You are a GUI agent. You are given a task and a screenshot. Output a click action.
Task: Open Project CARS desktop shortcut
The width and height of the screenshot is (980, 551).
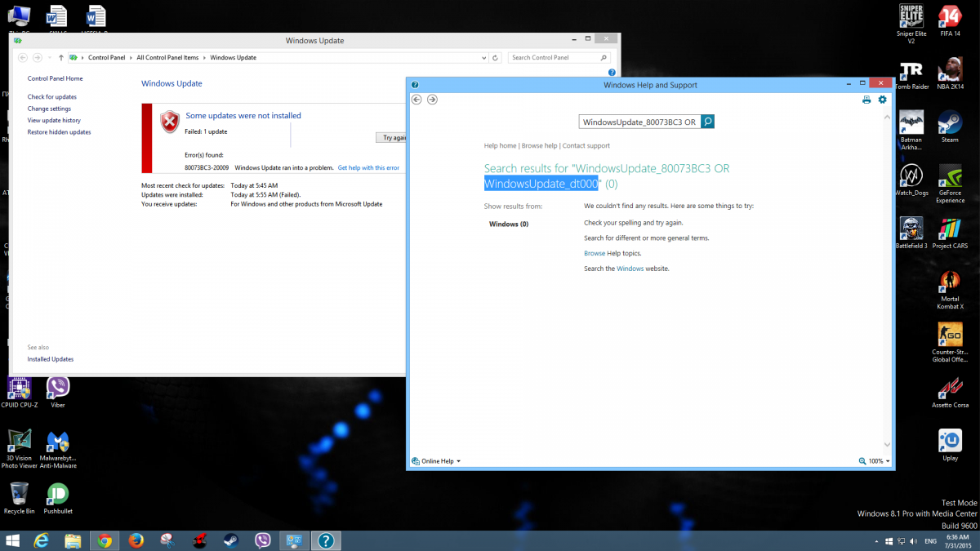[950, 233]
